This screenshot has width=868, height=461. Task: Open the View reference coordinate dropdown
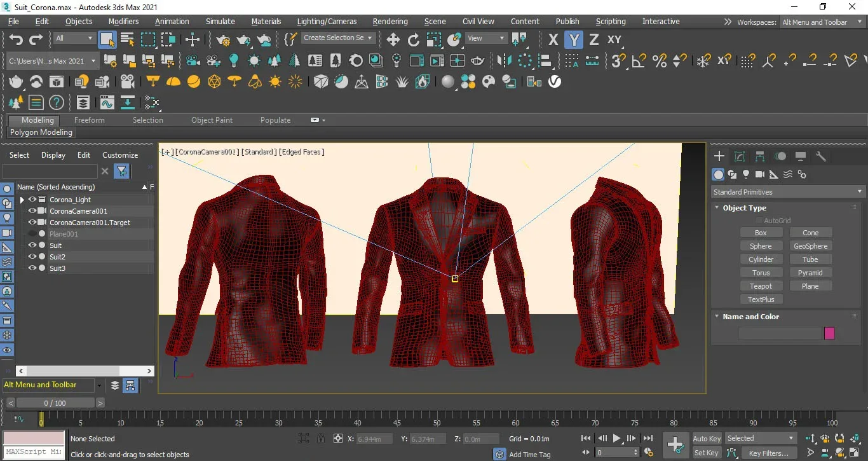tap(486, 38)
